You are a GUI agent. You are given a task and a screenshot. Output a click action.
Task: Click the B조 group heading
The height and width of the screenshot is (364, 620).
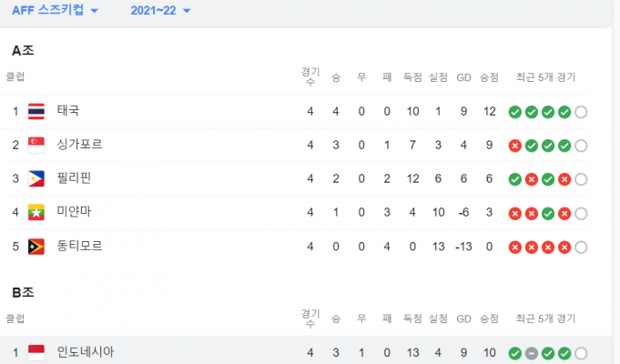[24, 294]
